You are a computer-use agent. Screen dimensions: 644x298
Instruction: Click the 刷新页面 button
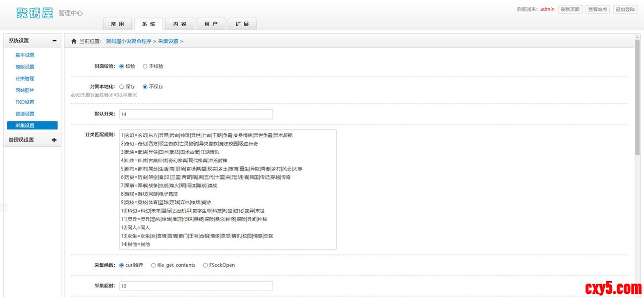pos(570,9)
